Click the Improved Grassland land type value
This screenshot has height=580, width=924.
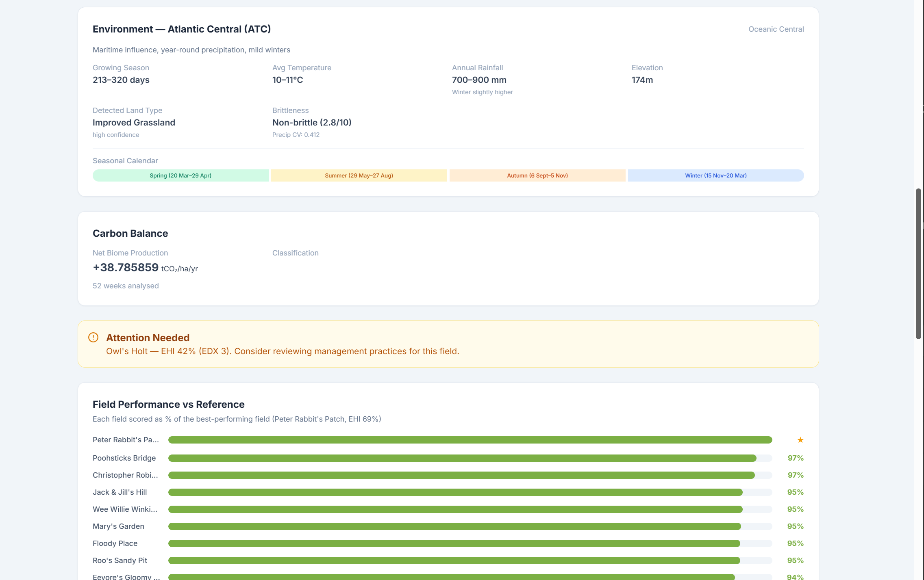point(134,123)
